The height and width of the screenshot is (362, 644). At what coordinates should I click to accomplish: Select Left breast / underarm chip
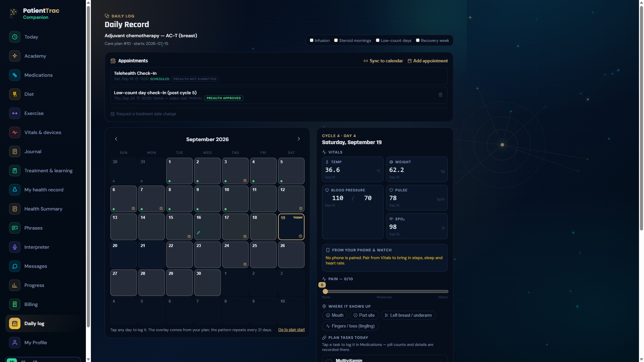point(408,315)
